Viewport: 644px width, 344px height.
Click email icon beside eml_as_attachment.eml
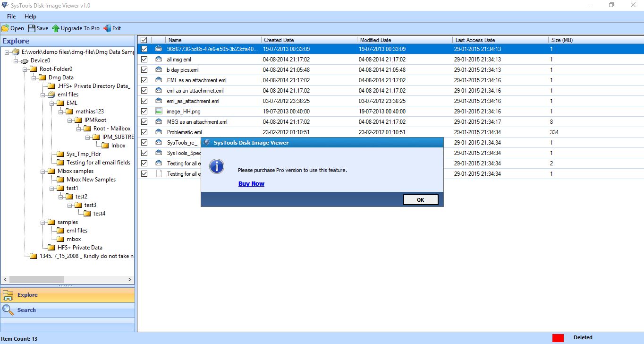159,101
